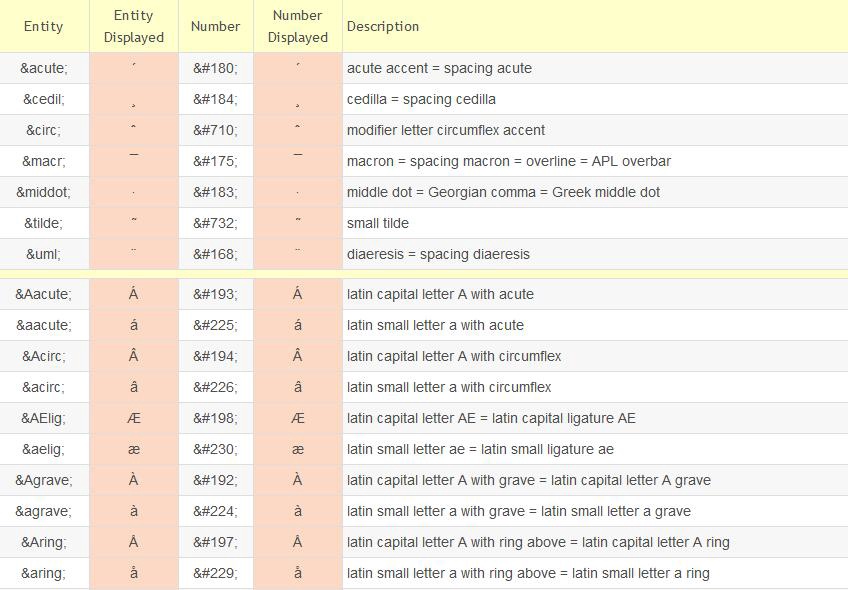Screen dimensions: 848x590
Task: Click the &Aring; entity cell
Action: [x=44, y=542]
